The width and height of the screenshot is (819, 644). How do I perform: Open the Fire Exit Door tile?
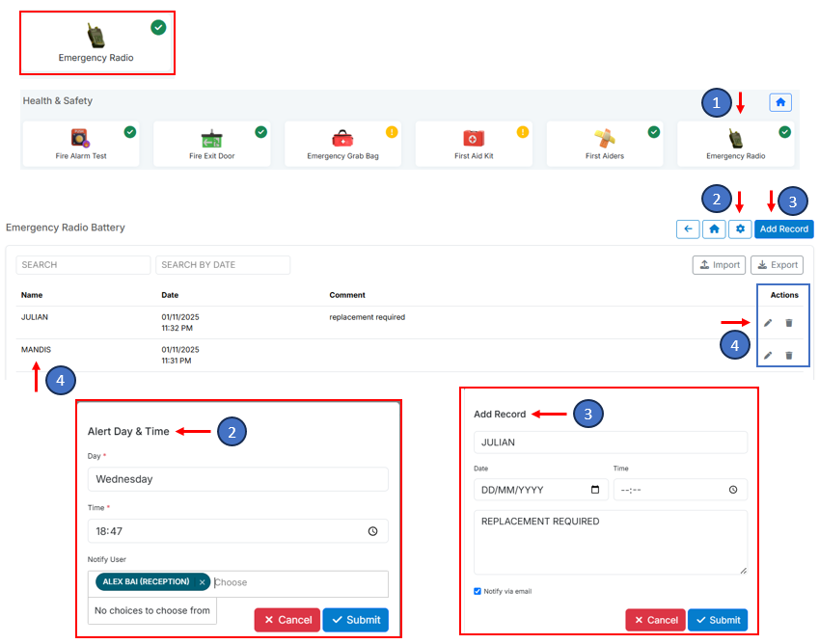pos(211,144)
